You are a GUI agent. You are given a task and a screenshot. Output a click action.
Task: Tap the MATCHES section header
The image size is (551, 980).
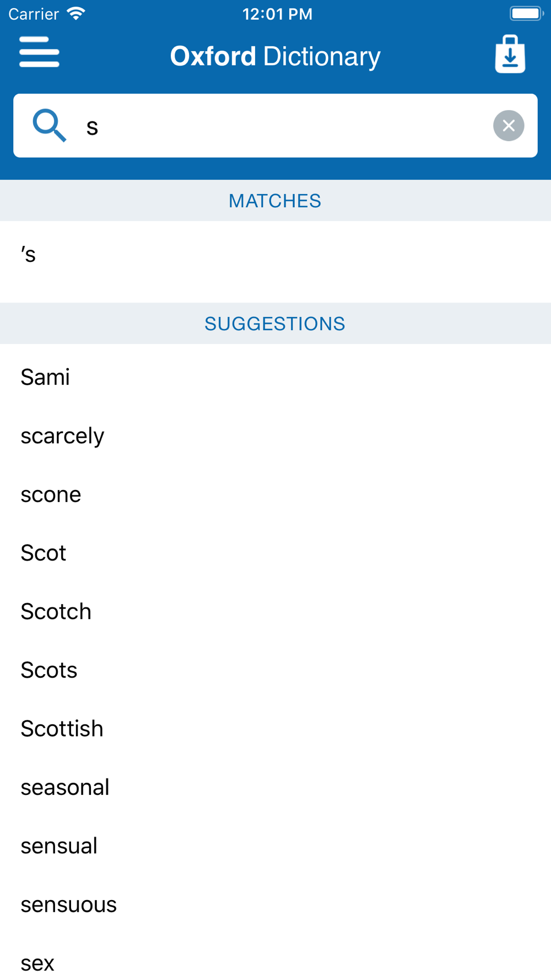tap(275, 201)
